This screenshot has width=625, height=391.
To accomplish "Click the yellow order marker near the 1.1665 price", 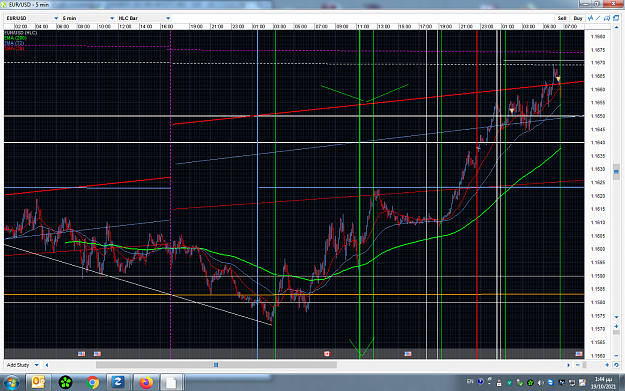I will click(558, 79).
